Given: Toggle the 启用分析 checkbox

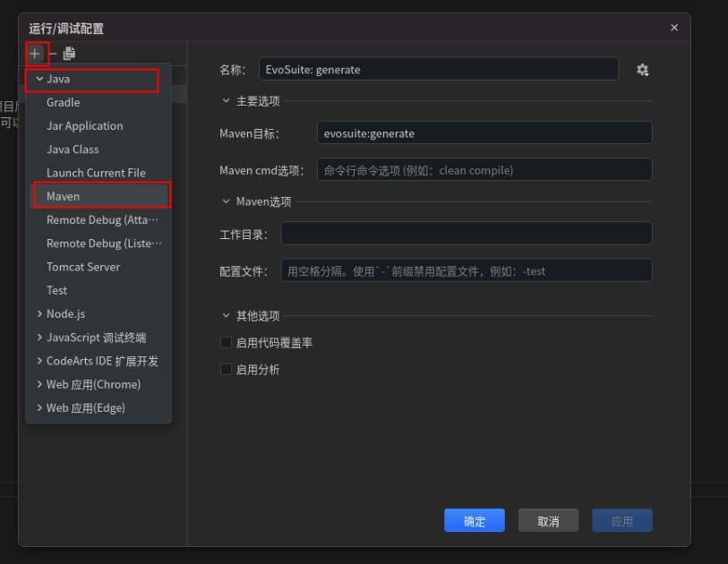Looking at the screenshot, I should point(227,370).
